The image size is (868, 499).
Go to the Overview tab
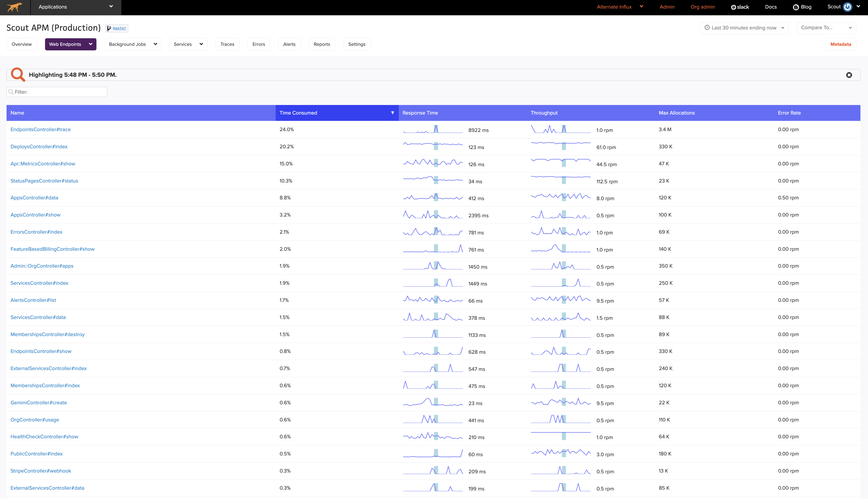pos(22,44)
